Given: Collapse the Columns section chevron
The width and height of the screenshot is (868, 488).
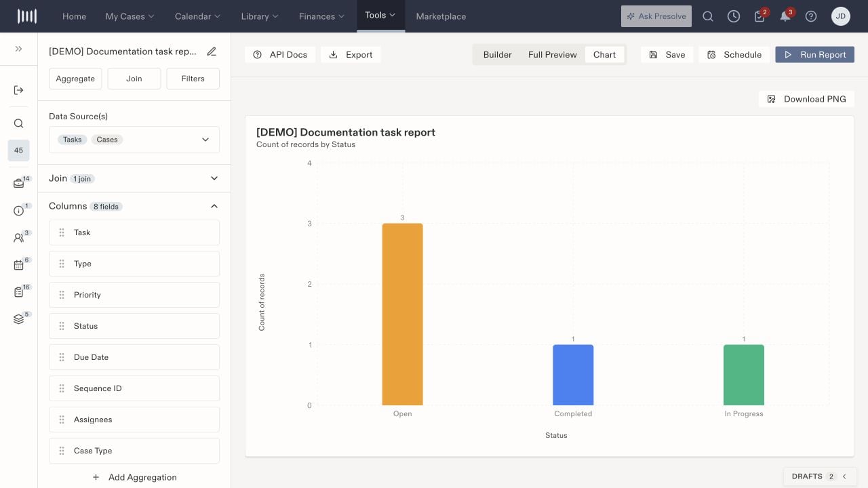Looking at the screenshot, I should click(x=214, y=206).
